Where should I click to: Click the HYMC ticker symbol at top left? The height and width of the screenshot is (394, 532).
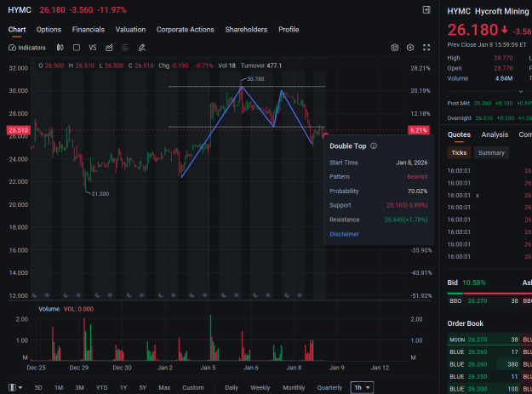tap(20, 10)
